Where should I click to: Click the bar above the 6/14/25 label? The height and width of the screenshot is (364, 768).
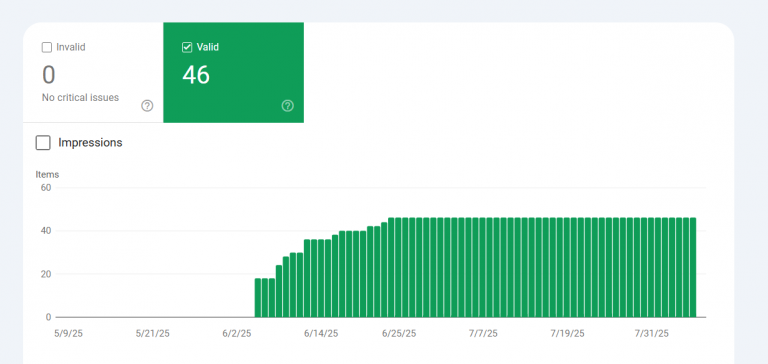(x=321, y=278)
